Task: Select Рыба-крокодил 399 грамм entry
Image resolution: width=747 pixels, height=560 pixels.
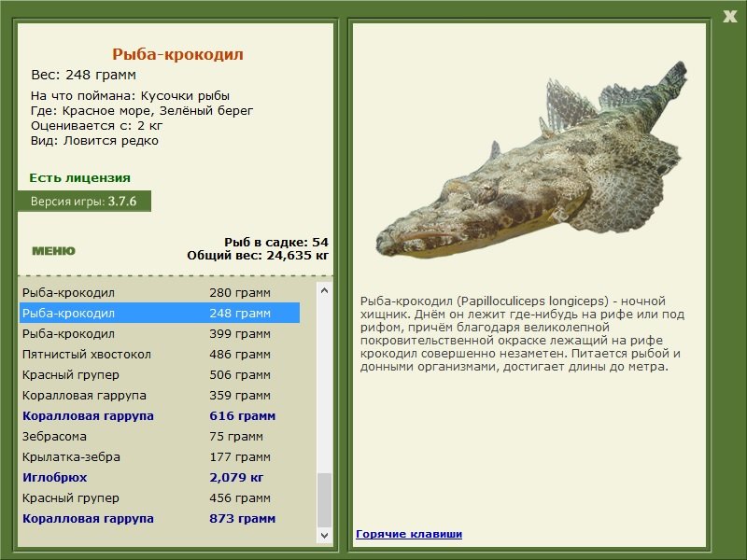Action: point(160,334)
